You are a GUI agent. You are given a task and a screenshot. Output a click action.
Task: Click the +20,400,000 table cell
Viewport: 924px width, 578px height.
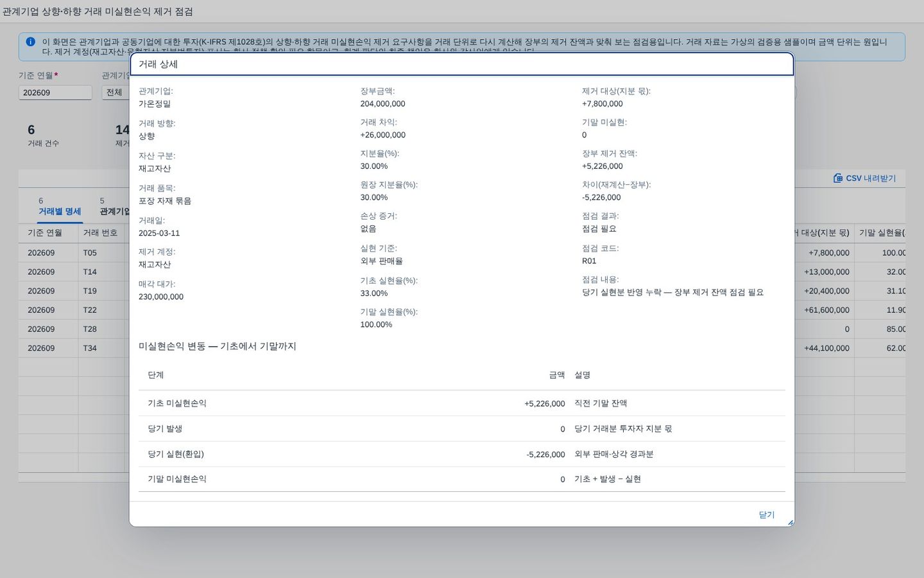826,291
